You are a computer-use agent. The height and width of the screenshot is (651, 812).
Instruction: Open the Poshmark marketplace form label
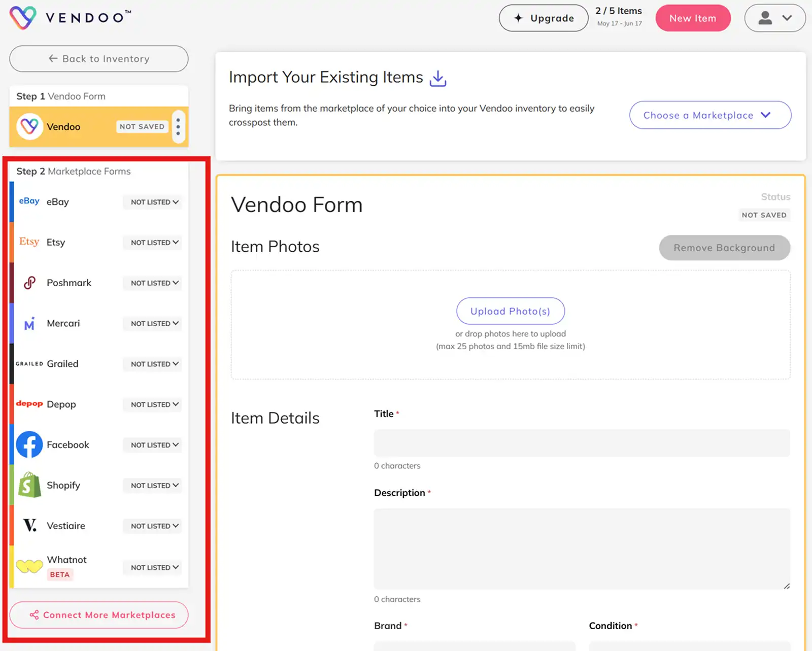pyautogui.click(x=69, y=283)
